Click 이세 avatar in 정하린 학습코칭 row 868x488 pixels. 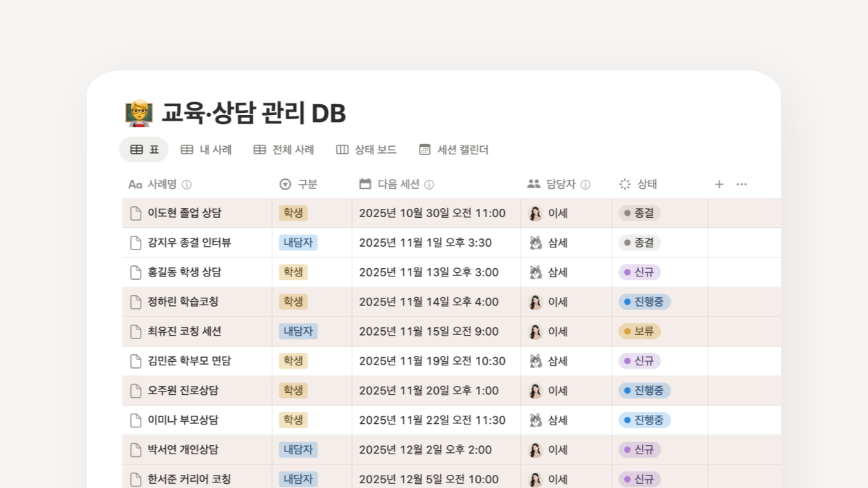point(535,302)
